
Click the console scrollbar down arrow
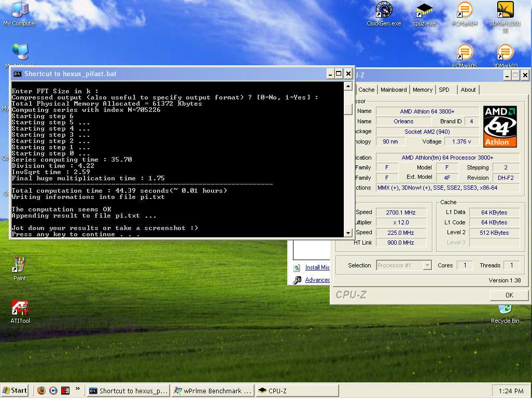pos(348,233)
